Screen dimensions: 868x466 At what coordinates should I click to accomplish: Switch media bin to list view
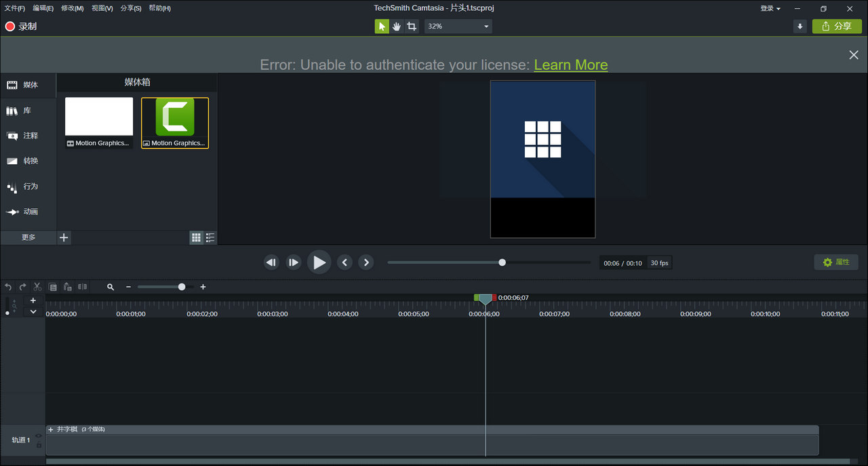[210, 237]
